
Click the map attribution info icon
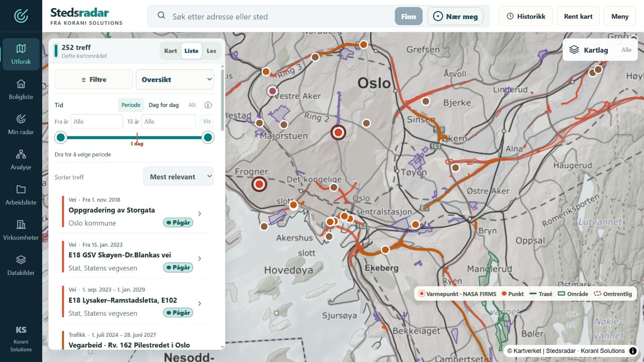pos(633,351)
